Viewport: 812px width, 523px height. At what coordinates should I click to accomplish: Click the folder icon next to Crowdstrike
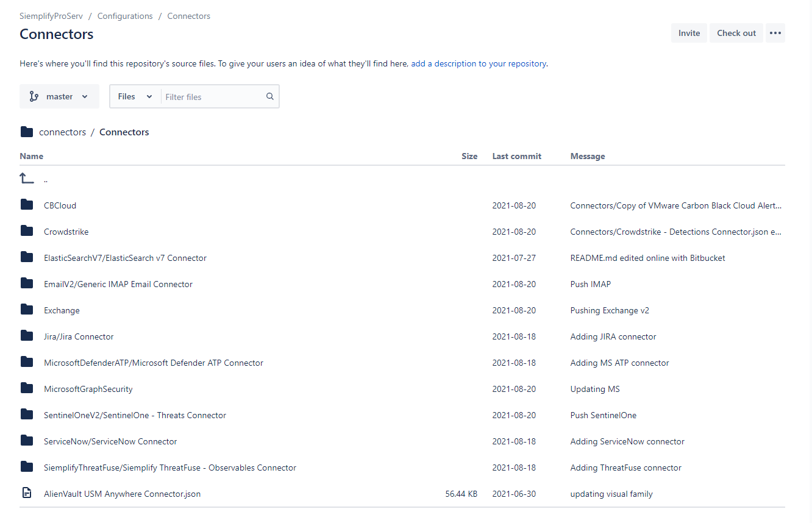[x=27, y=231]
